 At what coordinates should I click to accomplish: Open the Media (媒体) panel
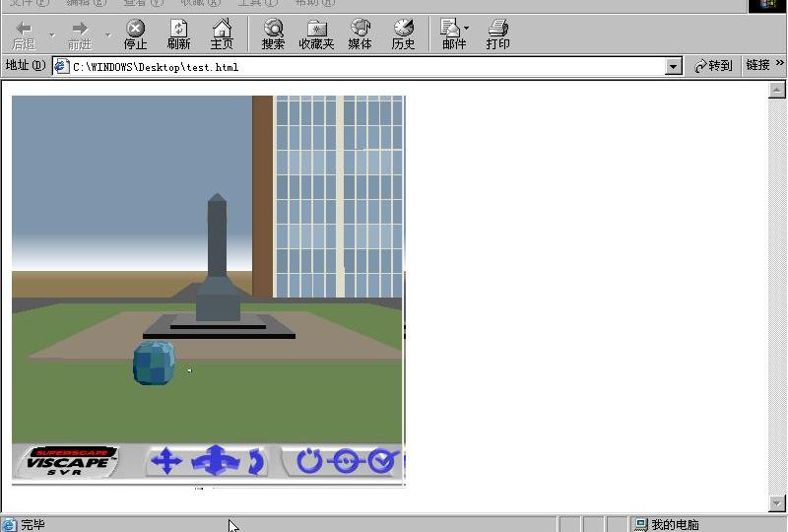[x=360, y=34]
